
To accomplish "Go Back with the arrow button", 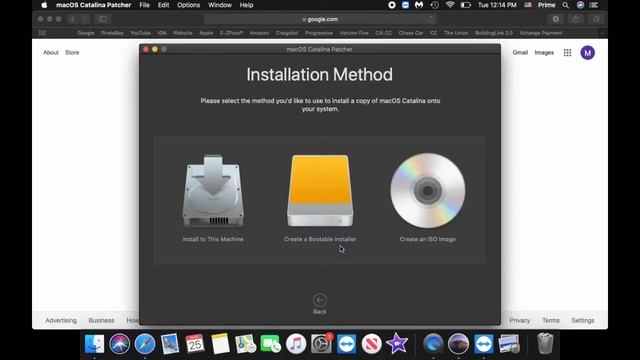I will [320, 300].
